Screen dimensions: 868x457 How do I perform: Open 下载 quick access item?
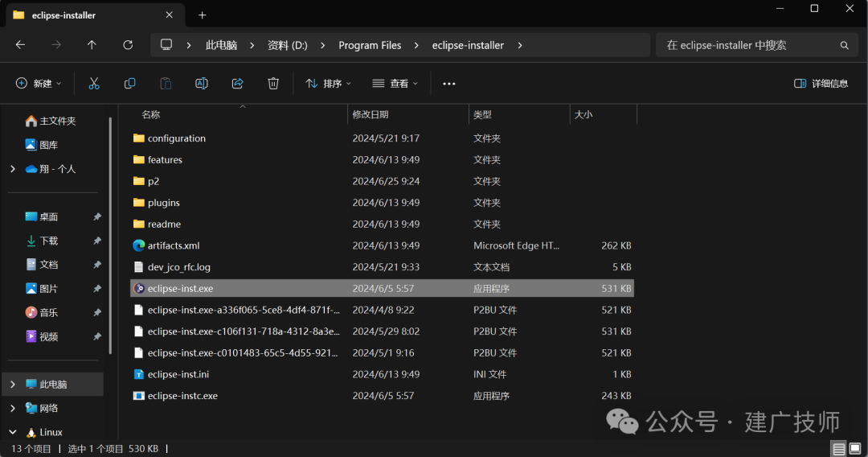click(x=42, y=241)
